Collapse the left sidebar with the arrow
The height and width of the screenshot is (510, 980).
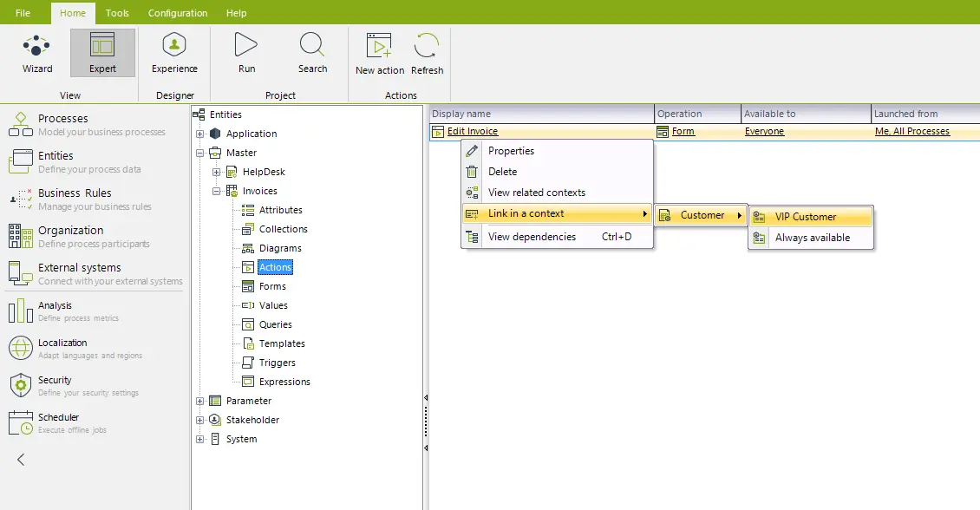[21, 460]
